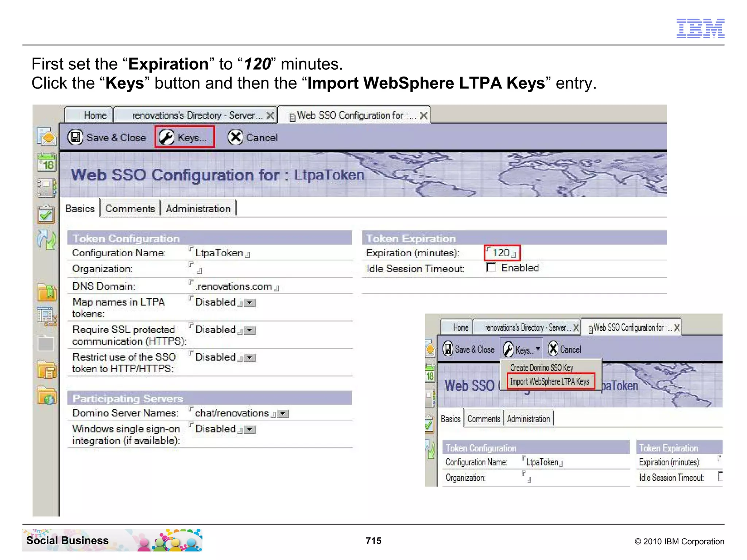Viewport: 747px width, 560px height.
Task: Click the Replication arrows sidebar icon
Action: (x=47, y=240)
